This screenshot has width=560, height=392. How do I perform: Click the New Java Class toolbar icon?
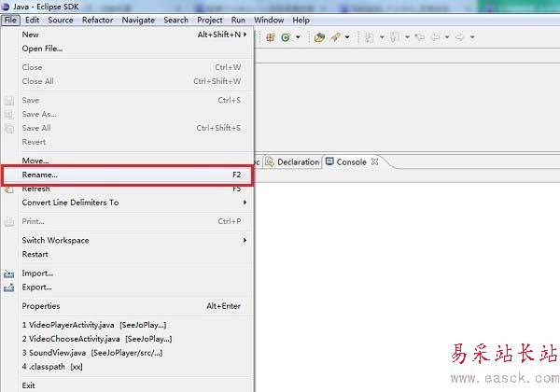coord(286,37)
